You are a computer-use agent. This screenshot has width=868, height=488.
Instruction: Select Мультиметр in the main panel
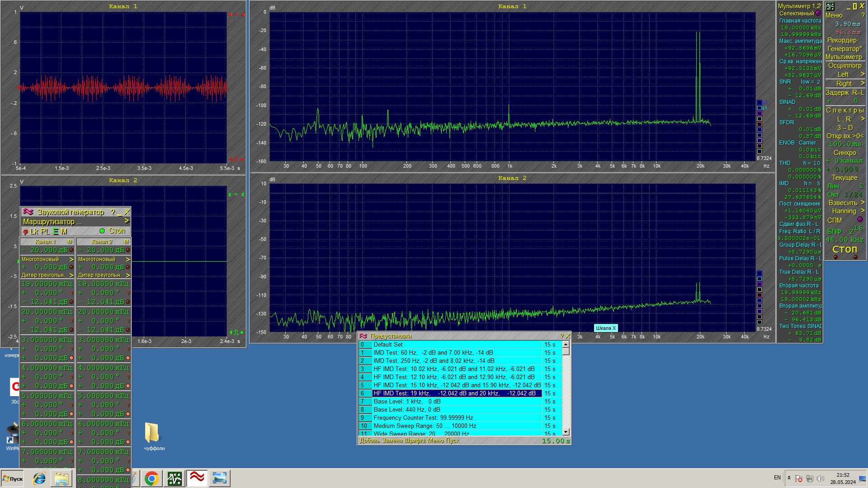[844, 57]
